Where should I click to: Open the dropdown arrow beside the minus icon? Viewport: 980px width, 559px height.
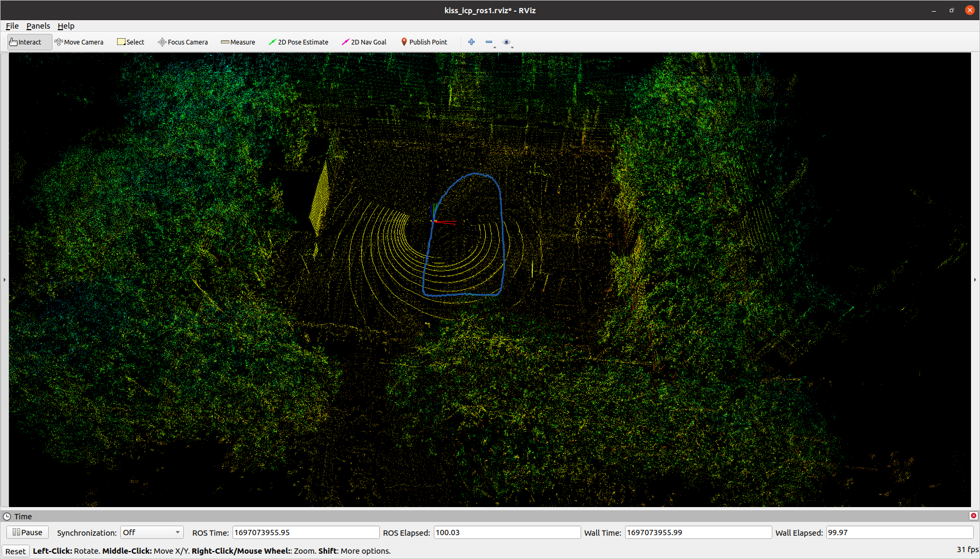click(x=494, y=46)
